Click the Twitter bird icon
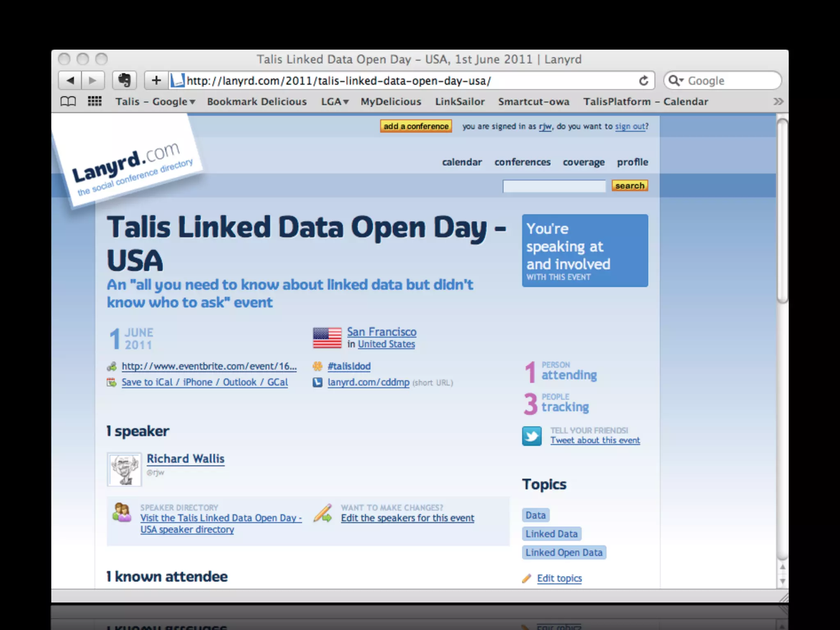The image size is (840, 630). click(x=532, y=436)
